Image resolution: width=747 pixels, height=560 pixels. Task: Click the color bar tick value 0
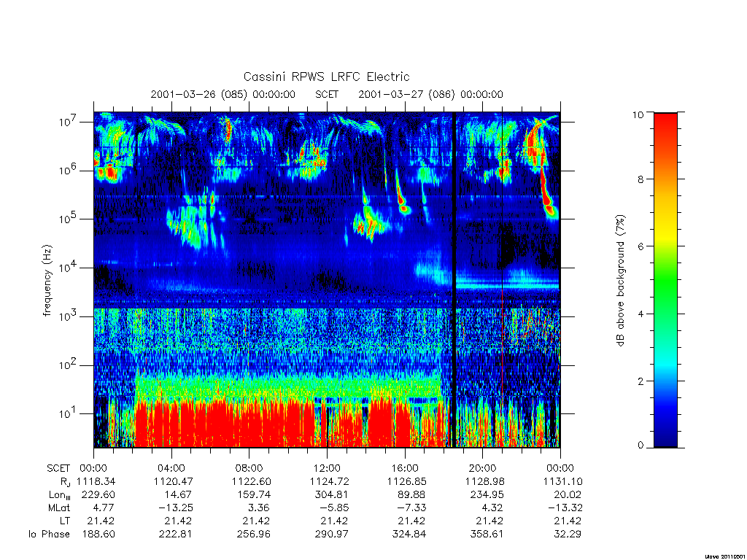pyautogui.click(x=640, y=446)
